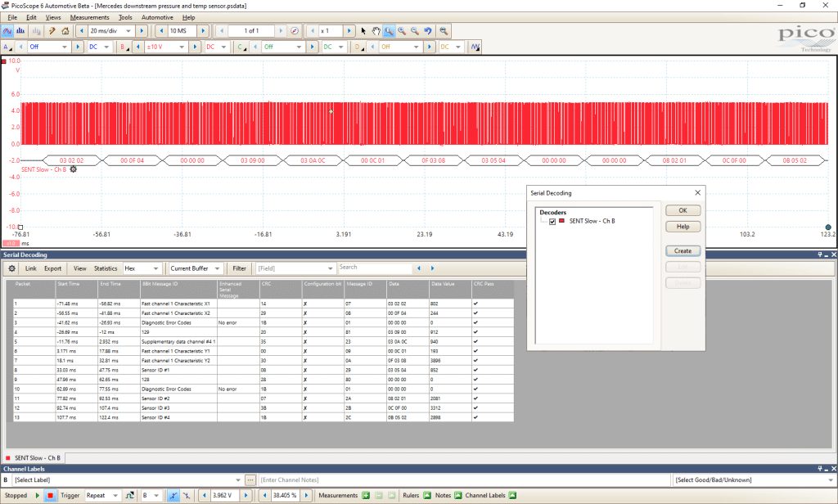
Task: Open Channel D options button
Action: coord(358,47)
